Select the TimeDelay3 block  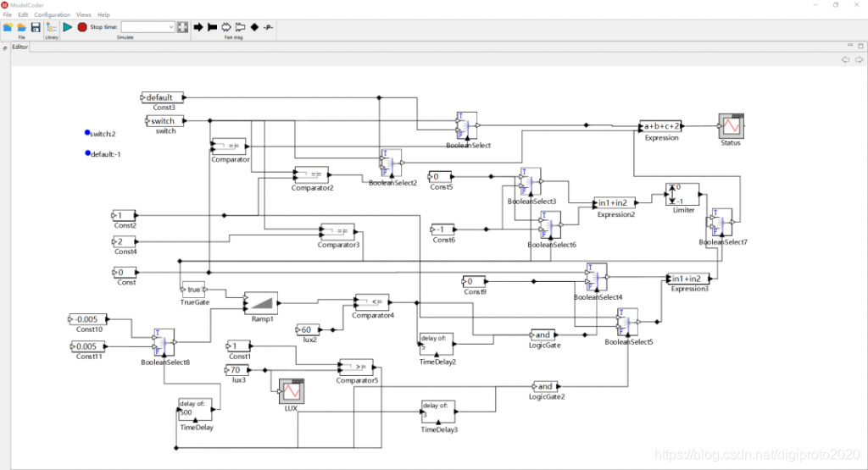point(438,412)
